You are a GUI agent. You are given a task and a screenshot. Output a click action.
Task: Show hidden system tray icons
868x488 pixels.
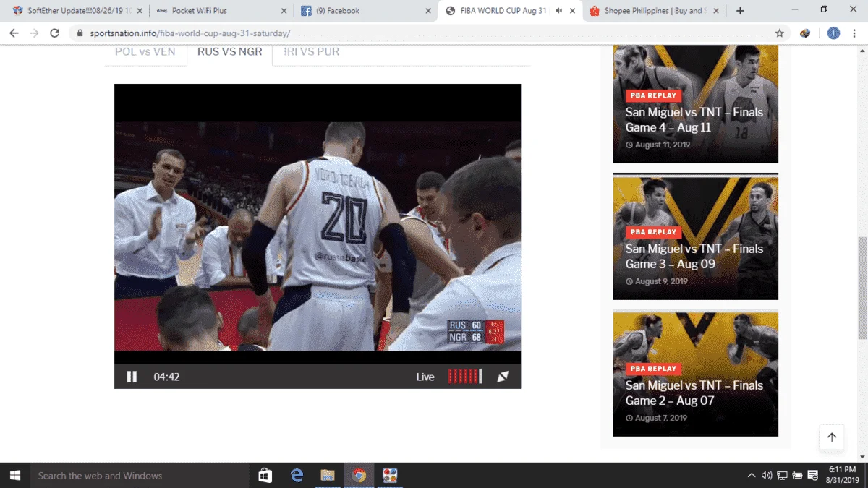tap(752, 476)
